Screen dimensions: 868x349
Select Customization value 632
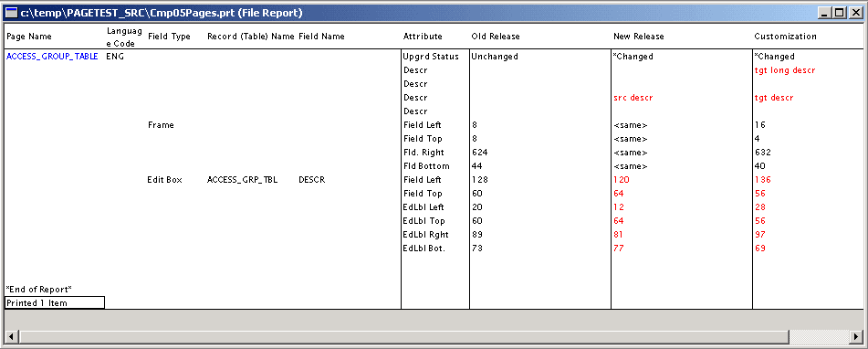(762, 153)
